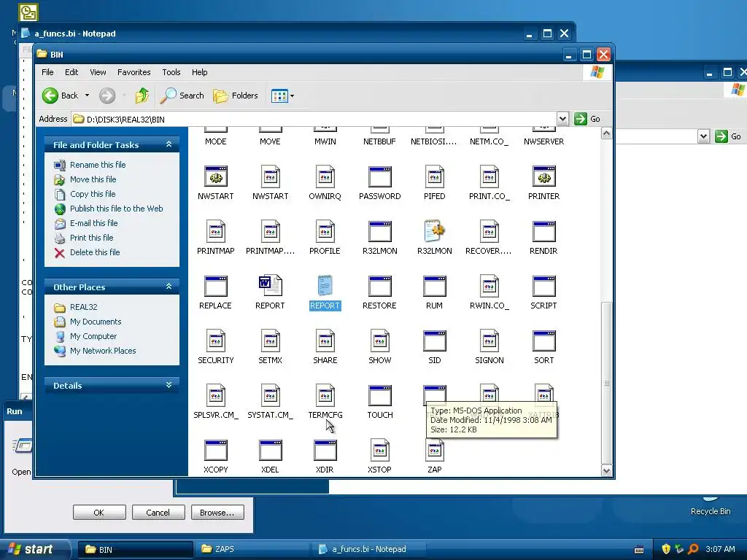Screen dimensions: 747x560
Task: Open the PASSWORD application icon
Action: click(x=379, y=176)
